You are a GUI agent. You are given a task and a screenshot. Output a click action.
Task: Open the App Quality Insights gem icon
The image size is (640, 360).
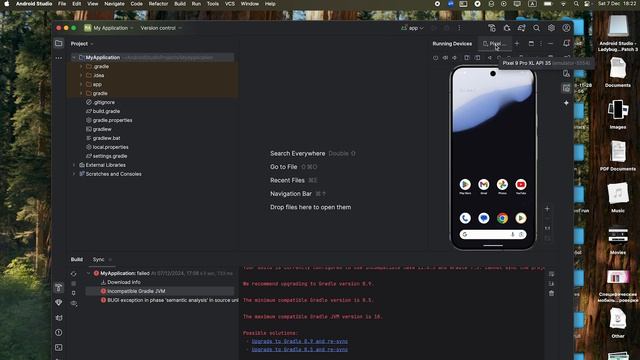(x=59, y=302)
